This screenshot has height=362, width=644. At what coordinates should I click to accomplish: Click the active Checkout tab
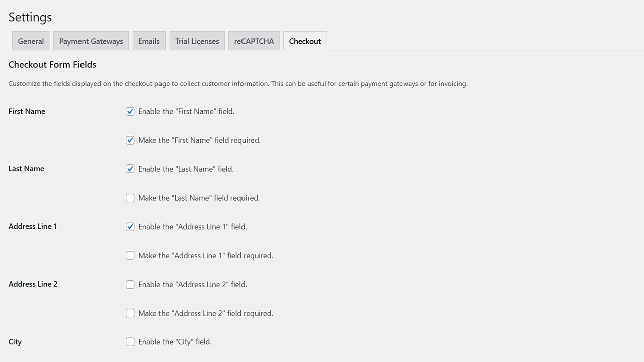305,41
